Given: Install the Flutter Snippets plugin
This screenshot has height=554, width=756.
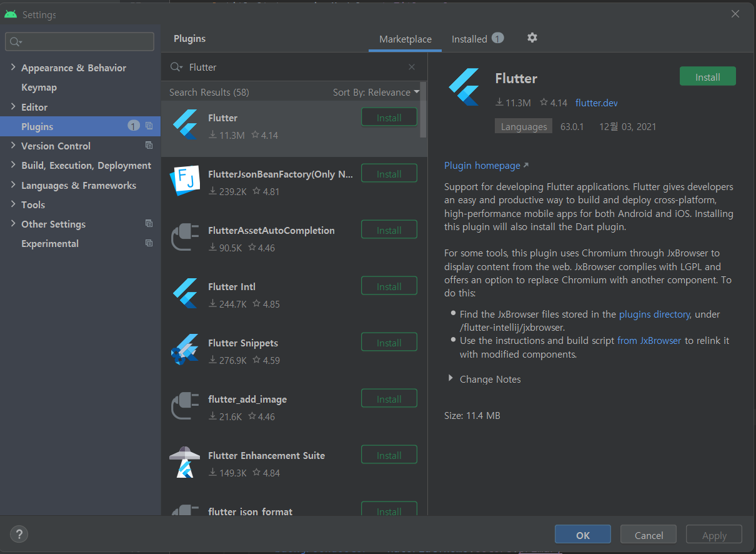Looking at the screenshot, I should pos(389,343).
